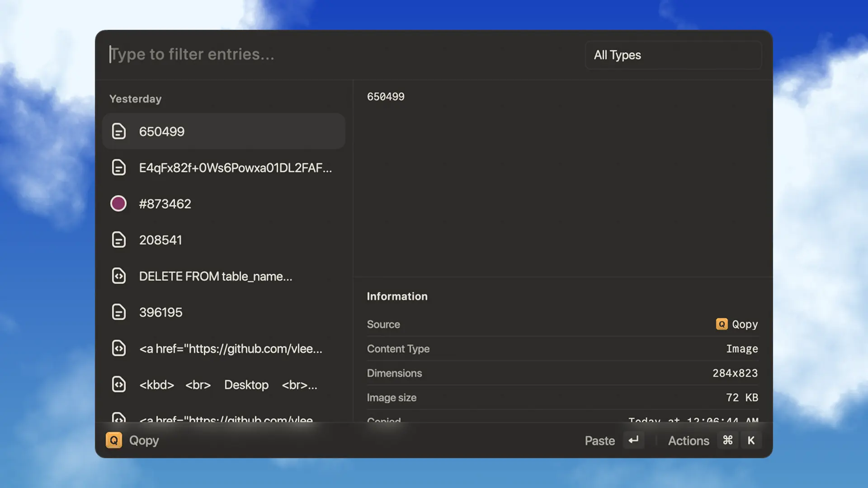Select the 650499 clipboard entry
This screenshot has width=868, height=488.
[x=224, y=131]
